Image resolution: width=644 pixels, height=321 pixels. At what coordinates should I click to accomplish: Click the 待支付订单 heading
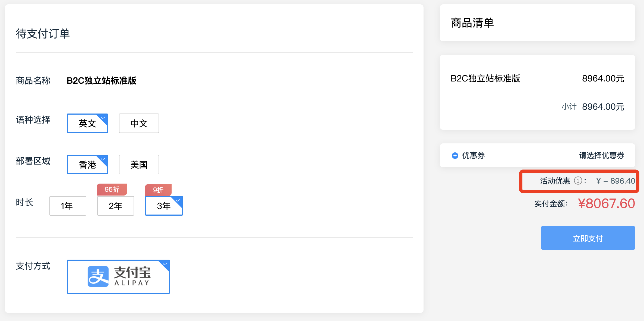coord(42,34)
